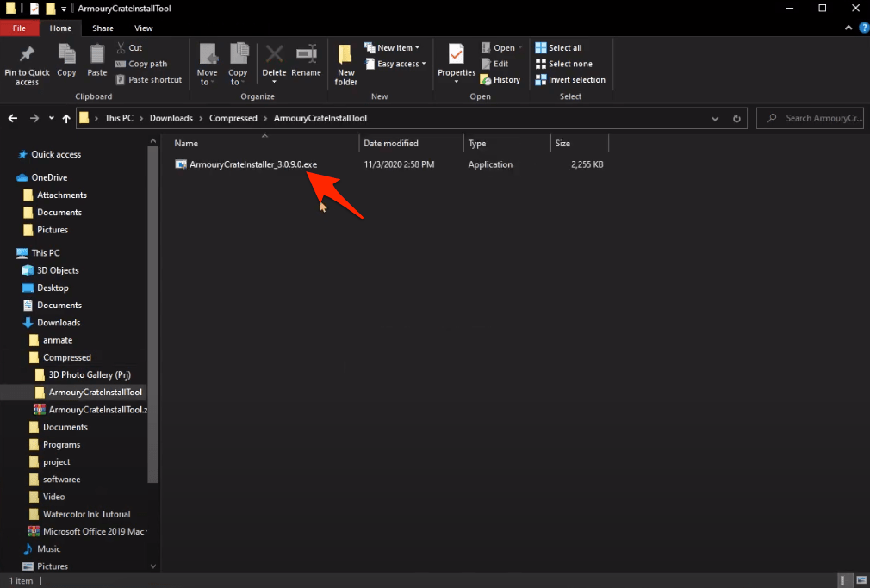Sort by the Size column header
The height and width of the screenshot is (588, 870).
579,143
